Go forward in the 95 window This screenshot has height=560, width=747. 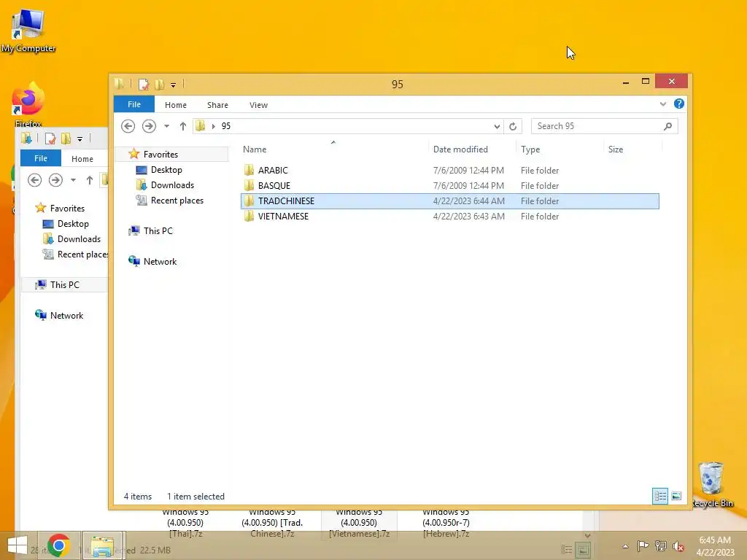149,125
